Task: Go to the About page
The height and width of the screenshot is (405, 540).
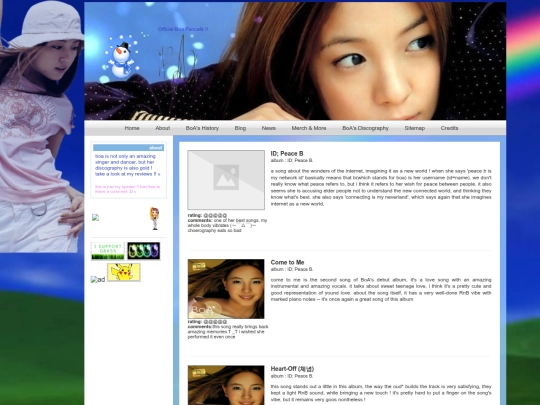Action: coord(163,128)
